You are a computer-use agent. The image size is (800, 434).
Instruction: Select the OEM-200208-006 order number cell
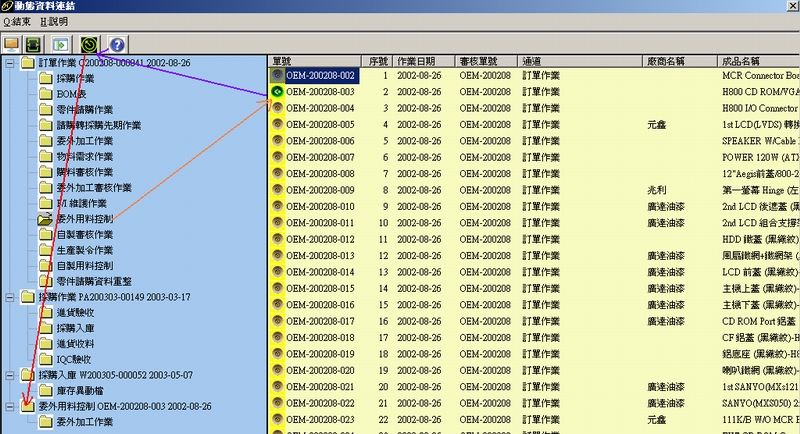(x=320, y=141)
